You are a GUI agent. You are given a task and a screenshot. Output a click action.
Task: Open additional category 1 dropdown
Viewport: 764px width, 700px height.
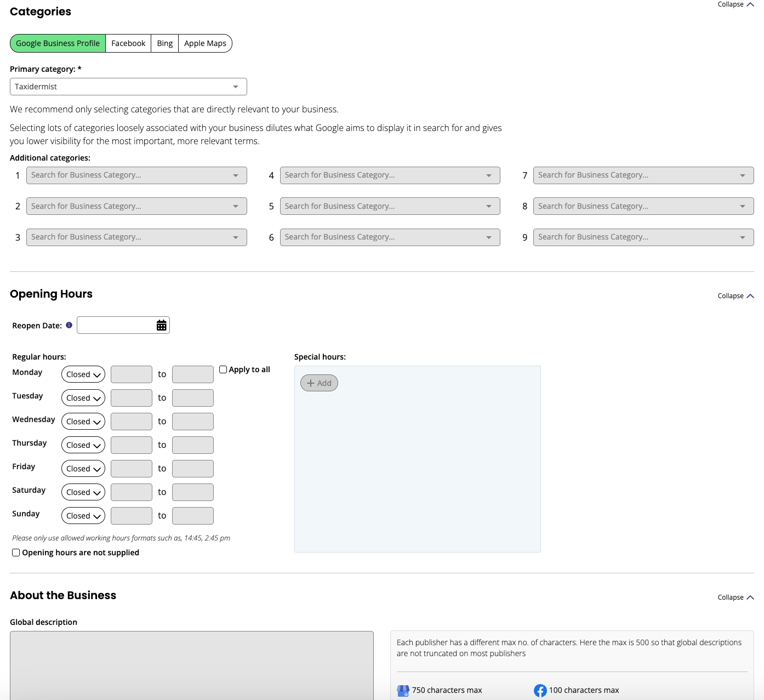point(136,175)
